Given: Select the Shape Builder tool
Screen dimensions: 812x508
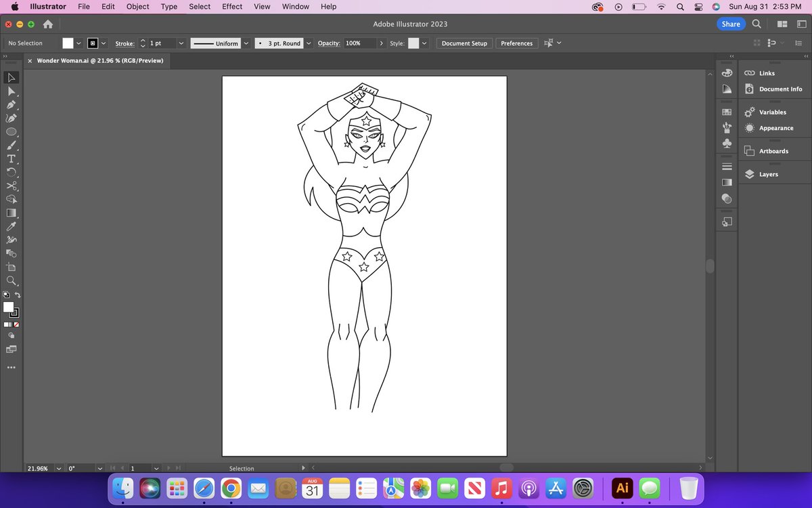Looking at the screenshot, I should tap(11, 200).
